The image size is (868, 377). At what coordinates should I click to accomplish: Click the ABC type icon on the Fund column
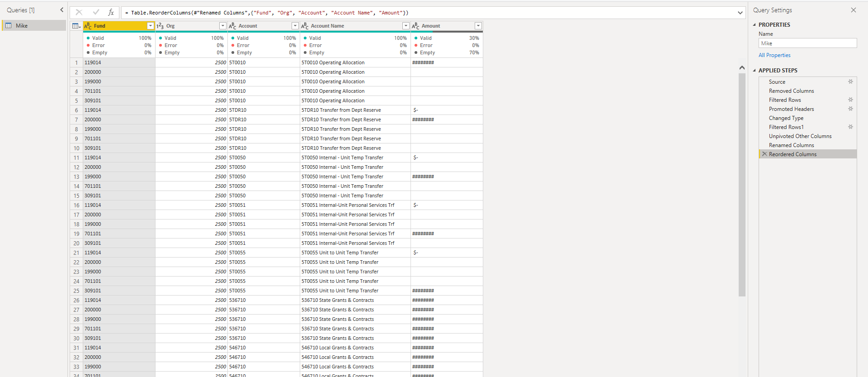88,26
